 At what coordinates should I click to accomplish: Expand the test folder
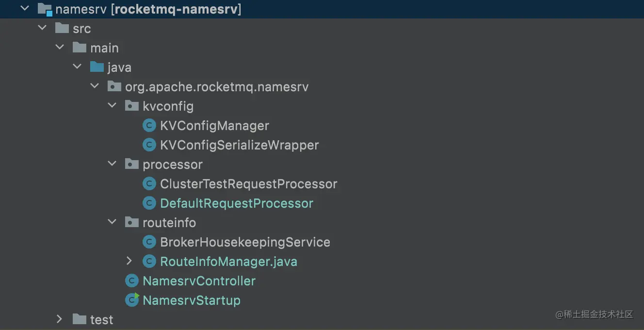point(59,319)
